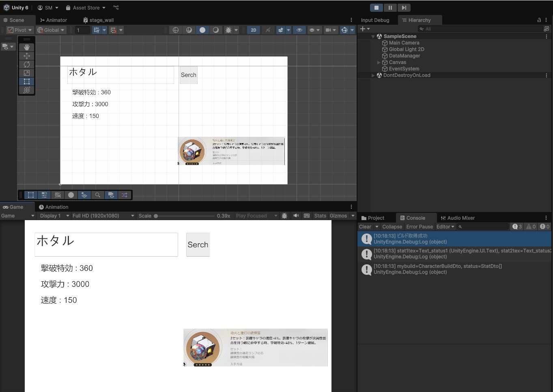Switch to the Project tab

(x=372, y=218)
